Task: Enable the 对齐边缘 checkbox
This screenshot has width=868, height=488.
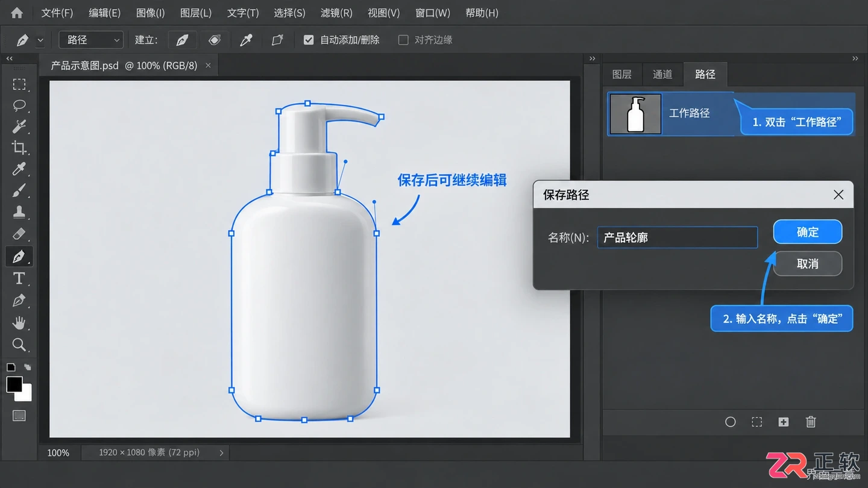Action: [403, 40]
